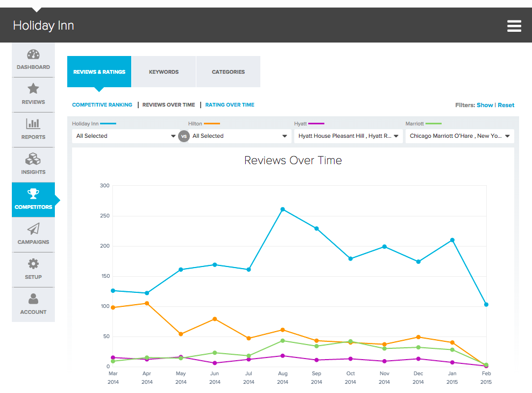Open Competitive Ranking view

[102, 105]
